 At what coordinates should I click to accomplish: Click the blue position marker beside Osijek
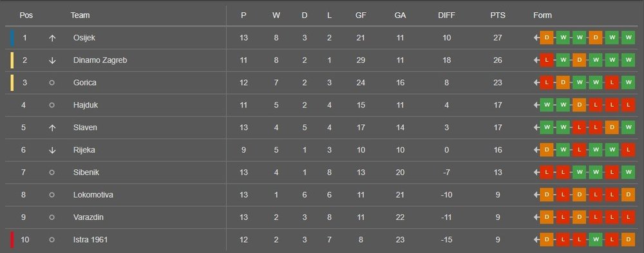point(12,38)
